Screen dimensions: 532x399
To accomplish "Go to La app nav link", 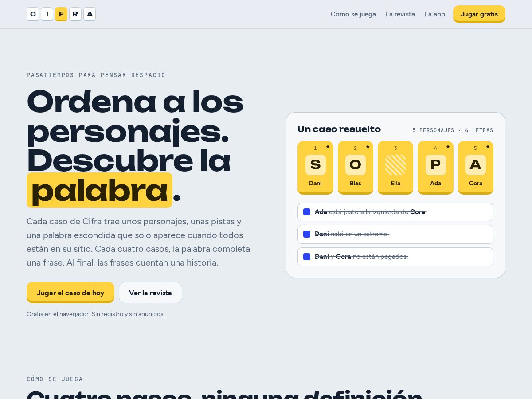I will tap(435, 14).
